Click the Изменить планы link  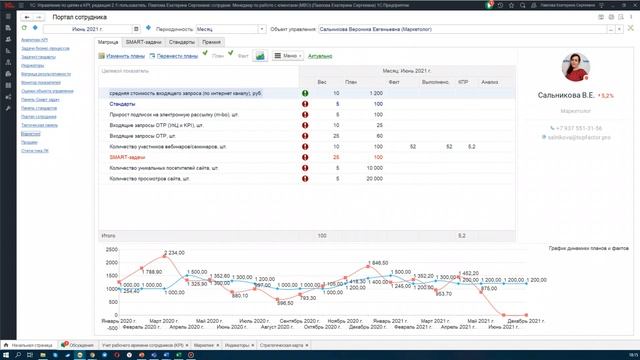(x=125, y=56)
